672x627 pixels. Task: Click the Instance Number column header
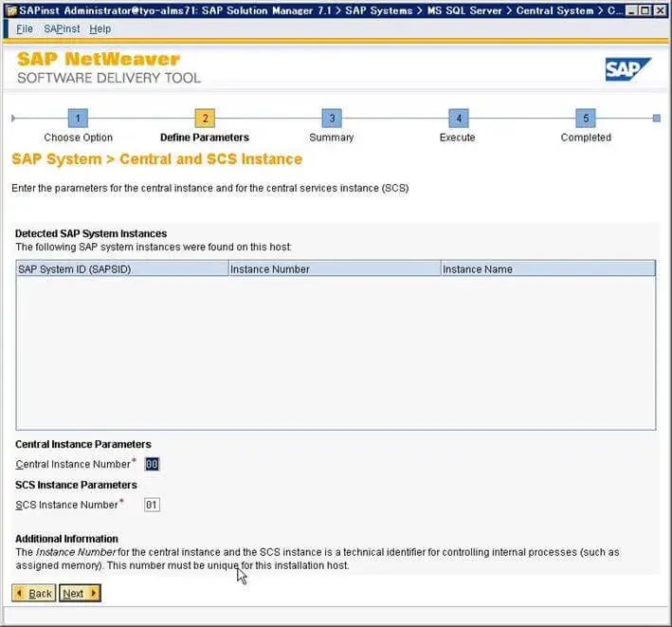click(335, 268)
